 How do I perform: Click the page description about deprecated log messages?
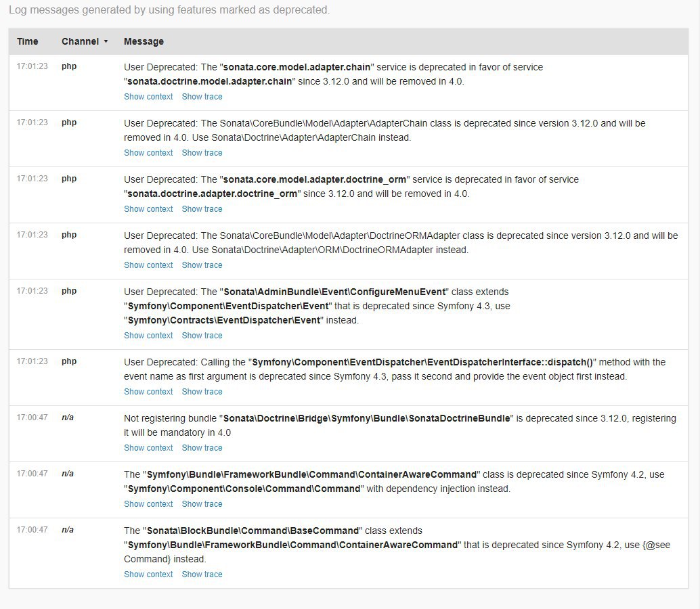(x=169, y=10)
